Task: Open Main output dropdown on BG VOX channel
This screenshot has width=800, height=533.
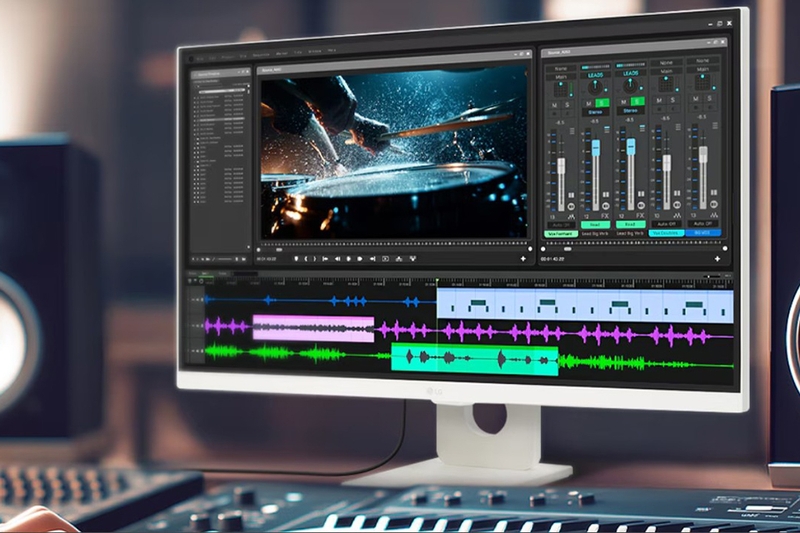Action: coord(703,69)
